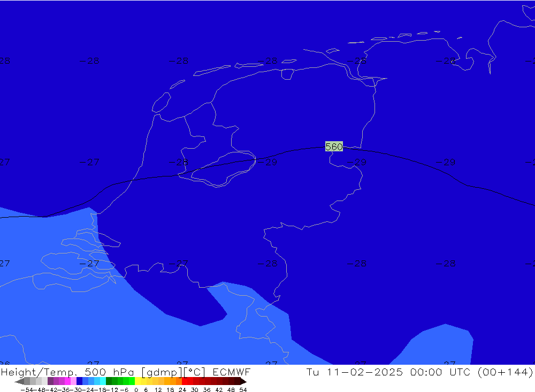Click the '36' legend value
535x392 pixels.
pos(207,390)
